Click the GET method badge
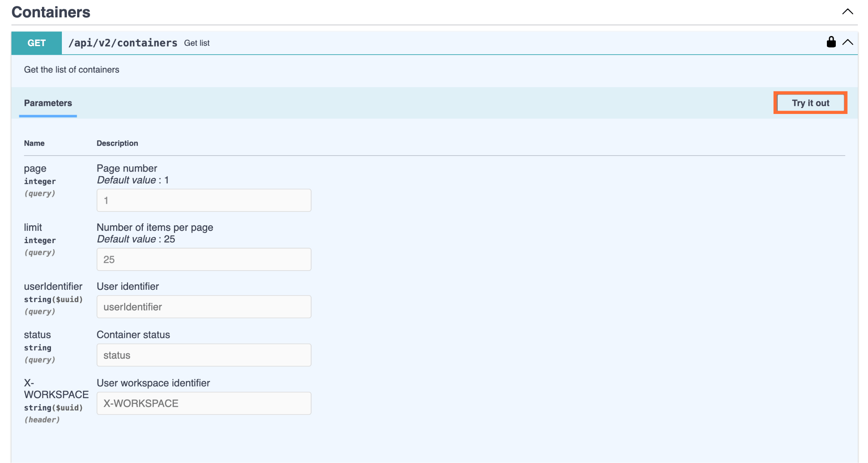 click(x=36, y=43)
